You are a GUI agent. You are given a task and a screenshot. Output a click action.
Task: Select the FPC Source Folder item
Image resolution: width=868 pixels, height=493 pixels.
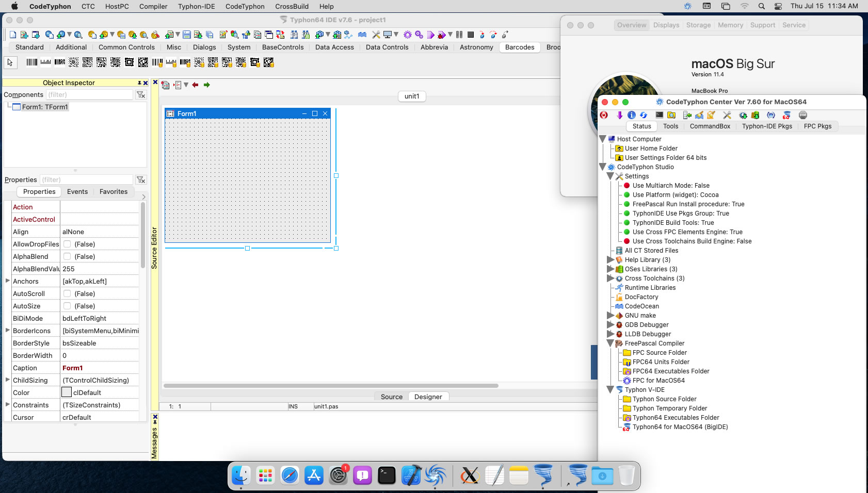click(x=660, y=353)
